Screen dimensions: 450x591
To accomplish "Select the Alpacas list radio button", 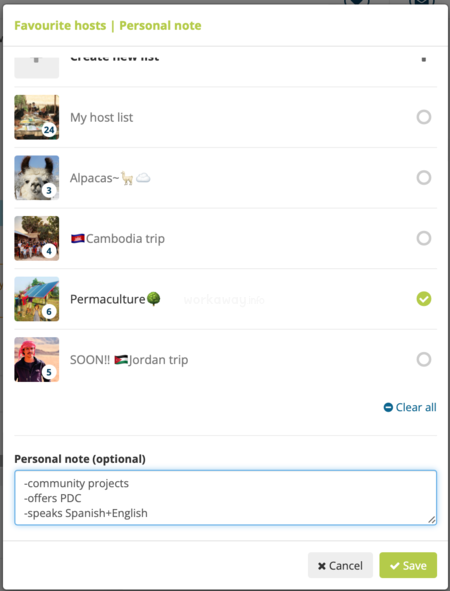I will pos(424,178).
